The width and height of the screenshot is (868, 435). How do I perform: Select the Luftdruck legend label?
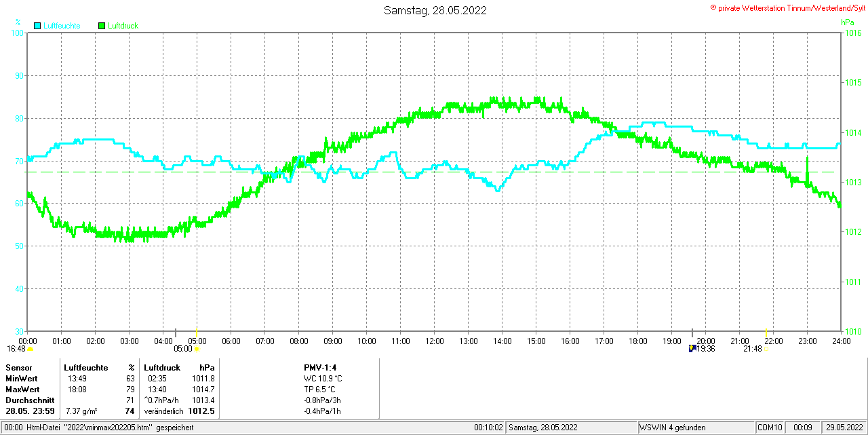point(123,26)
